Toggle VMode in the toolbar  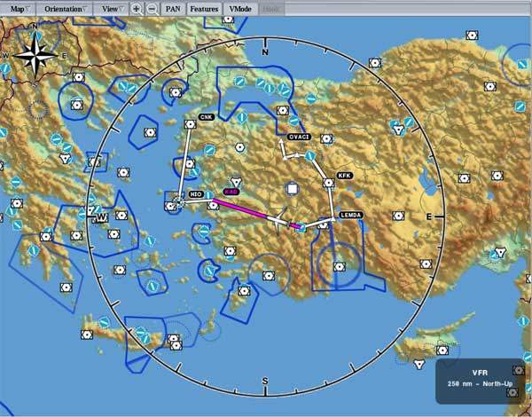(x=239, y=8)
